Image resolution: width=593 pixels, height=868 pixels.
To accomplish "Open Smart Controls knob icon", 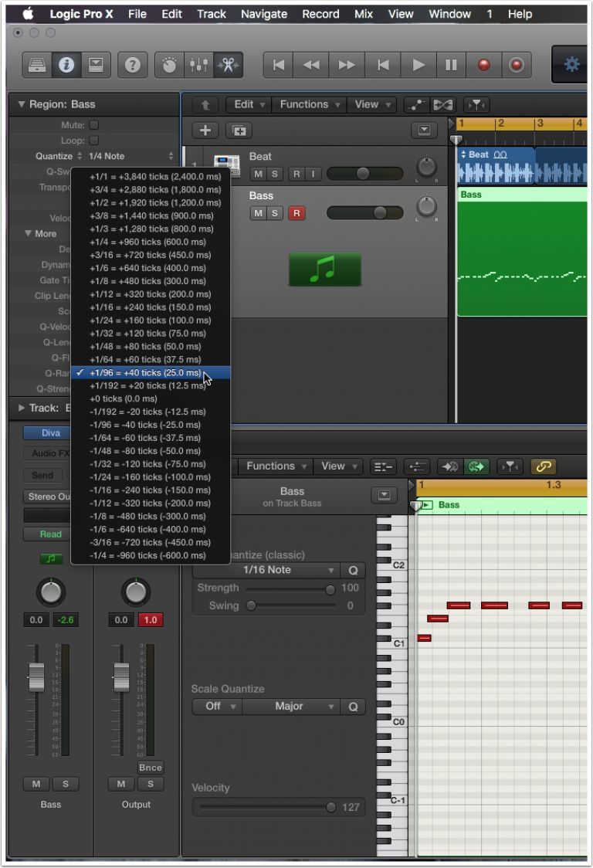I will coord(169,66).
